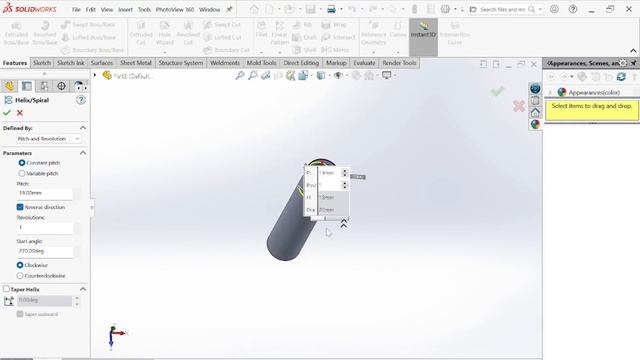This screenshot has height=360, width=640.
Task: Open the Dynamic Annotation Views icon
Action: pos(290,75)
